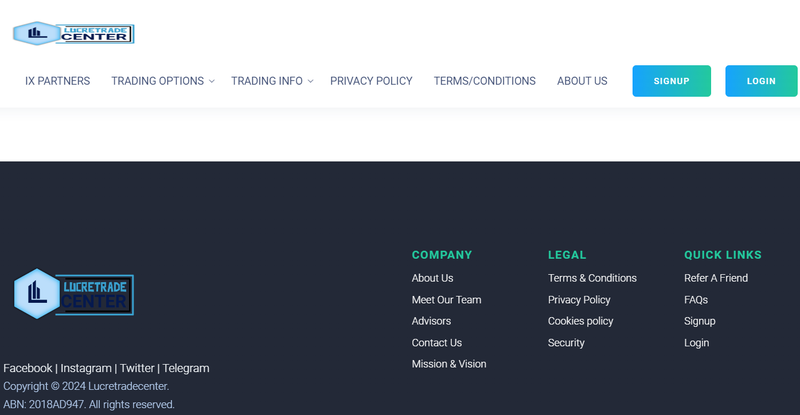
Task: Open the FAQs quick link
Action: click(695, 300)
